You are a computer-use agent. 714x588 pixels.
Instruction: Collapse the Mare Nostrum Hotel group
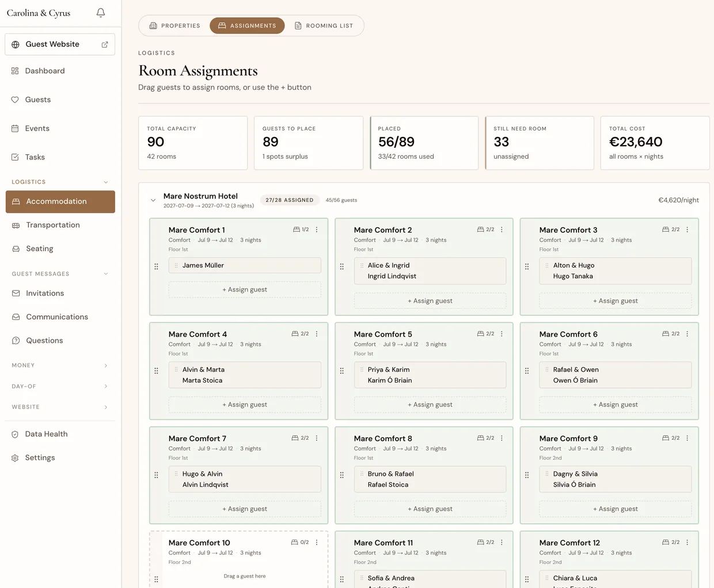[153, 200]
